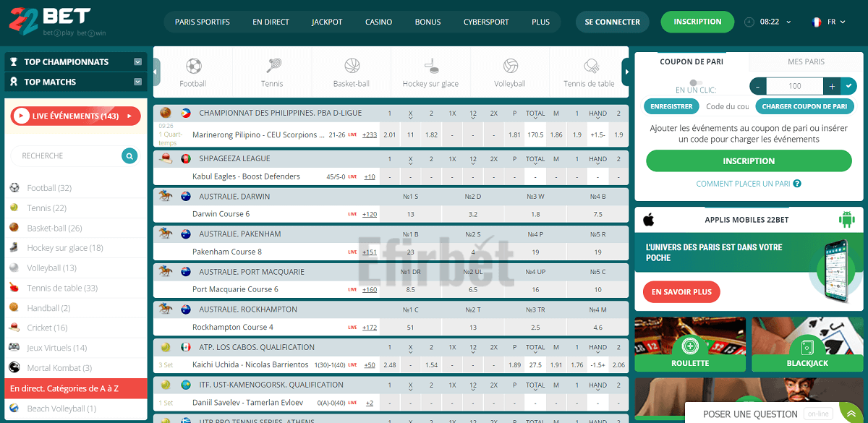This screenshot has width=868, height=423.
Task: Click the INSCRIPTION button in the top bar
Action: (697, 22)
